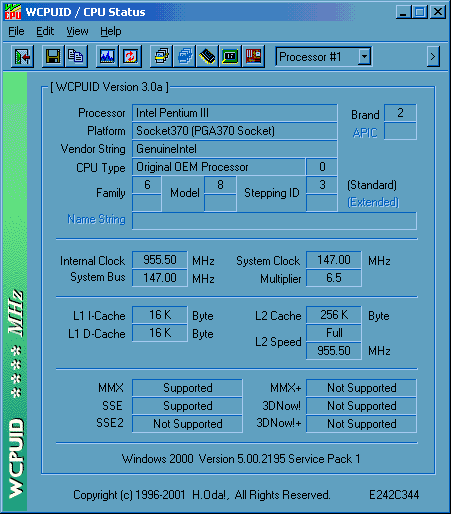Click the blue stacked windows icon

pos(185,56)
